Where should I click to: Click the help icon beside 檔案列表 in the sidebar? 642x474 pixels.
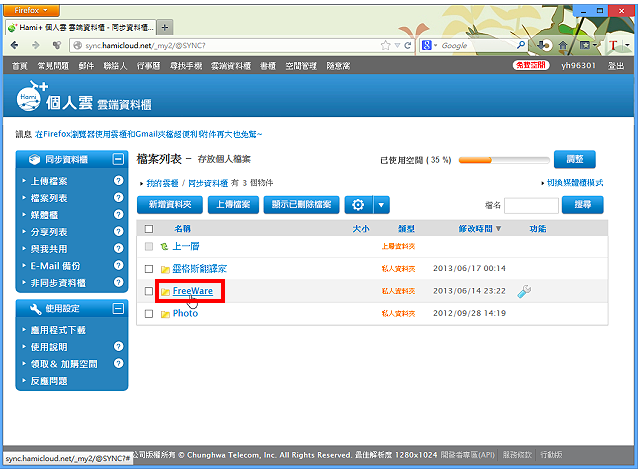point(118,198)
